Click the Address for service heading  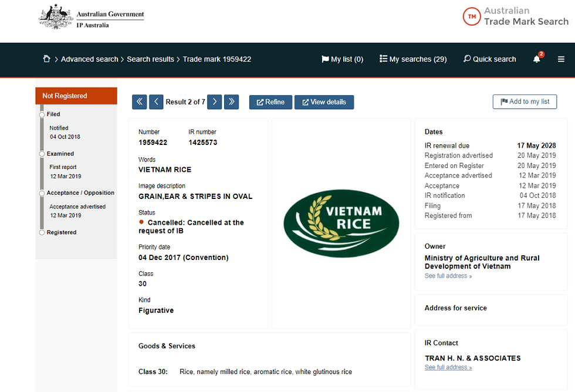click(x=456, y=308)
